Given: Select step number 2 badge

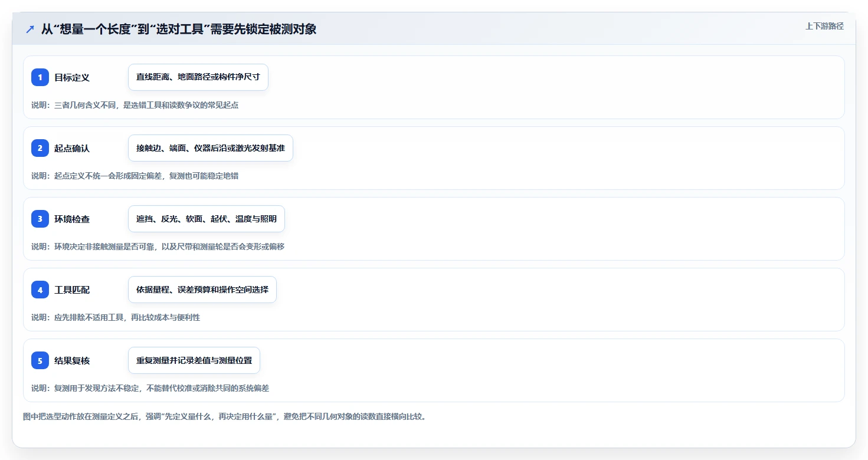Looking at the screenshot, I should coord(40,148).
